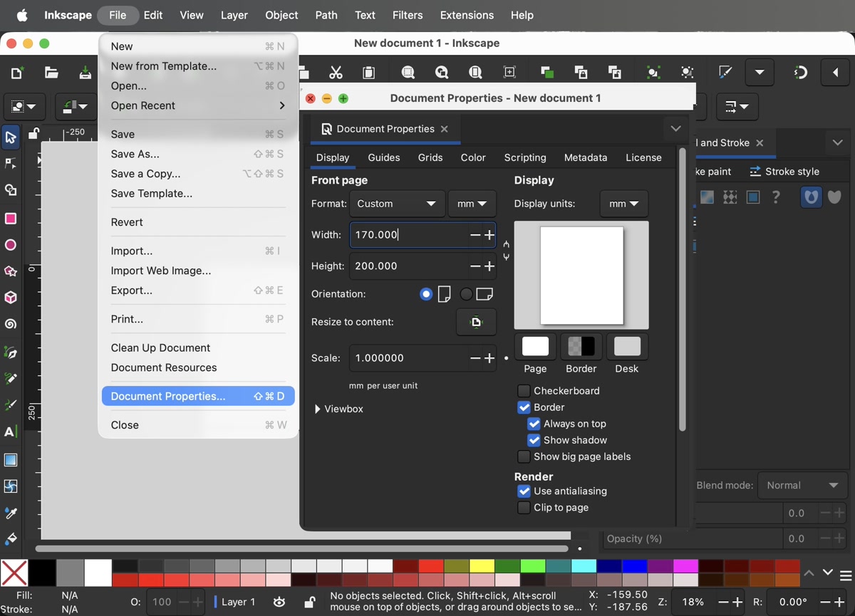Open the Extensions menu
The image size is (855, 616).
(x=467, y=15)
